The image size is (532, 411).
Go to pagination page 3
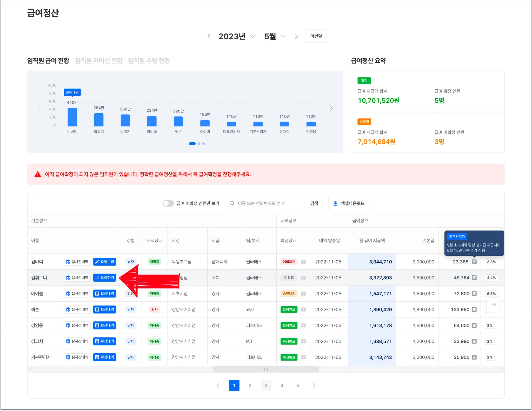(266, 386)
